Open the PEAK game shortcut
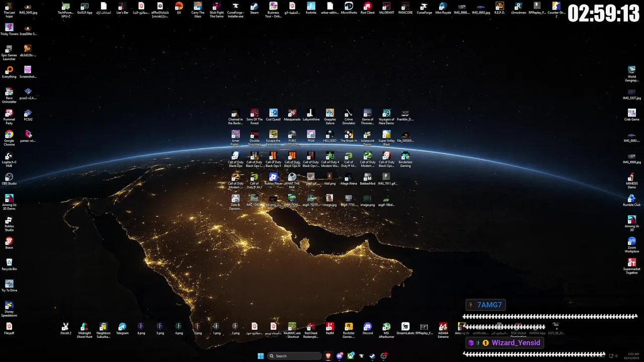 coord(311,137)
